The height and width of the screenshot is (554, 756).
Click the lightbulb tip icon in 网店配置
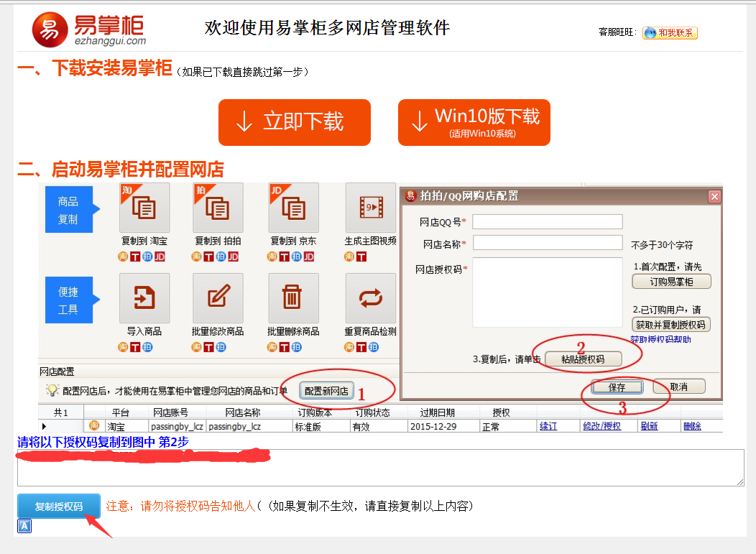[x=52, y=389]
